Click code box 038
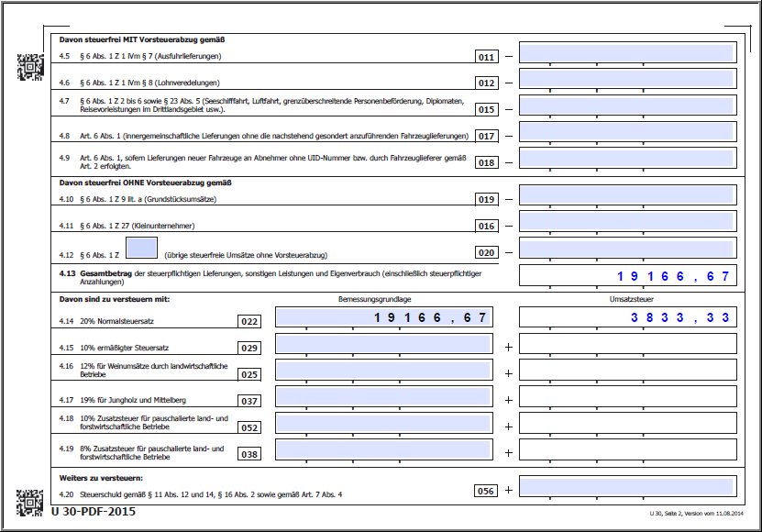 point(249,454)
